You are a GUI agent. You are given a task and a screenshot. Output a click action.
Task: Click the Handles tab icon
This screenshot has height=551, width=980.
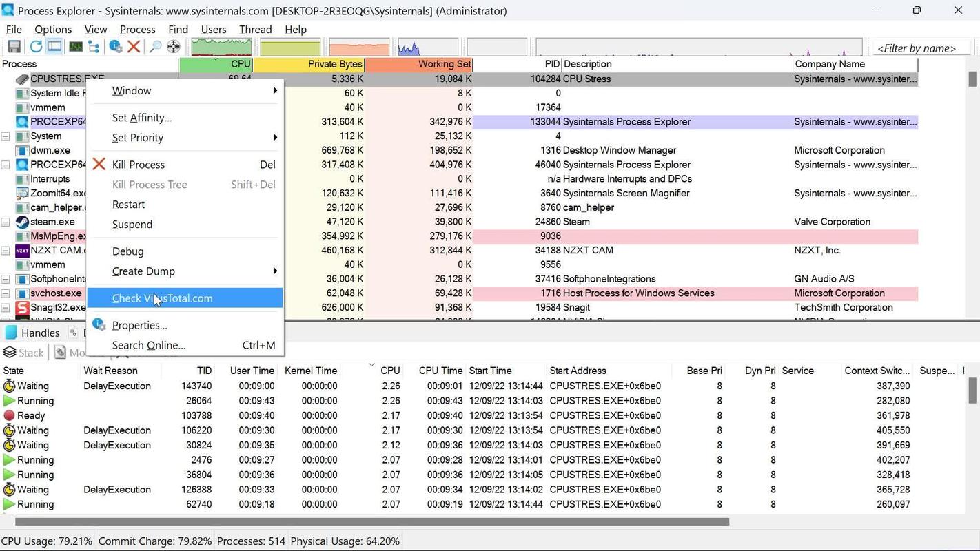point(11,333)
